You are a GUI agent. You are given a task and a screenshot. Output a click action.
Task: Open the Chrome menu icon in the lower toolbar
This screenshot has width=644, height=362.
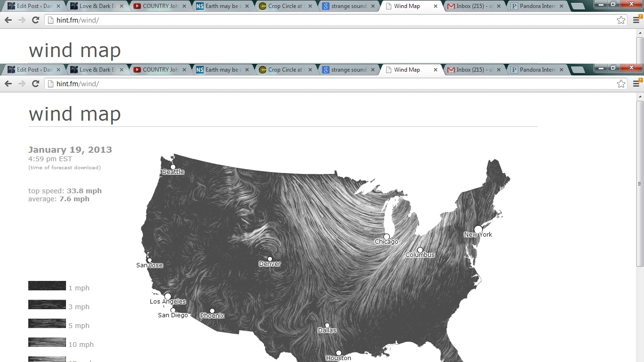(636, 84)
